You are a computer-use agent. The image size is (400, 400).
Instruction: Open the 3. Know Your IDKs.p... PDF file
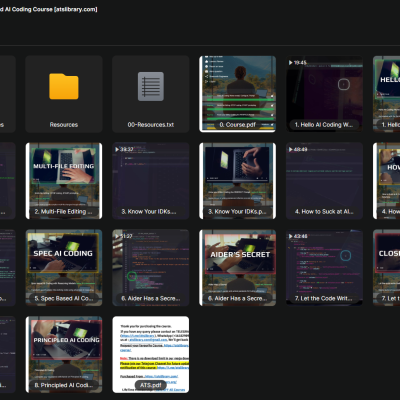(x=237, y=181)
